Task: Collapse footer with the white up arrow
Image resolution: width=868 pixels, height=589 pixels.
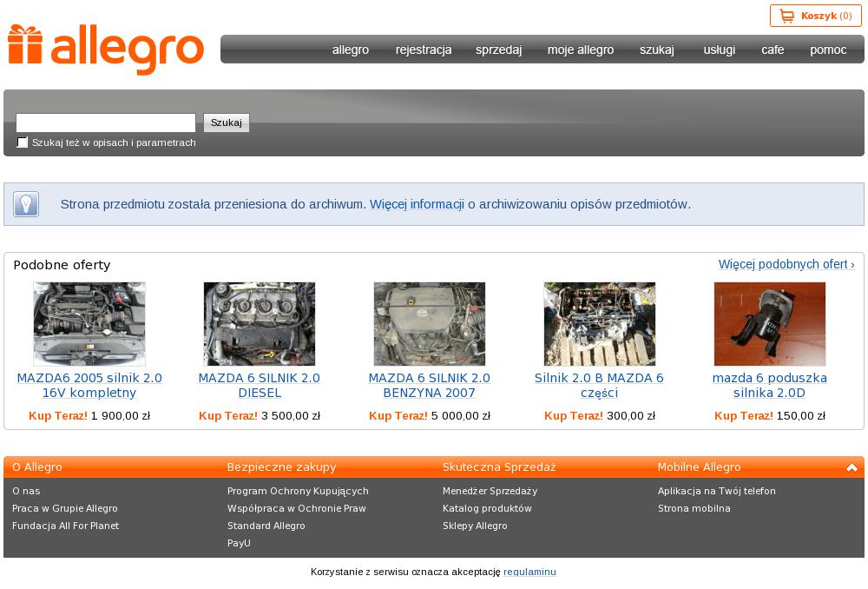Action: 852,467
